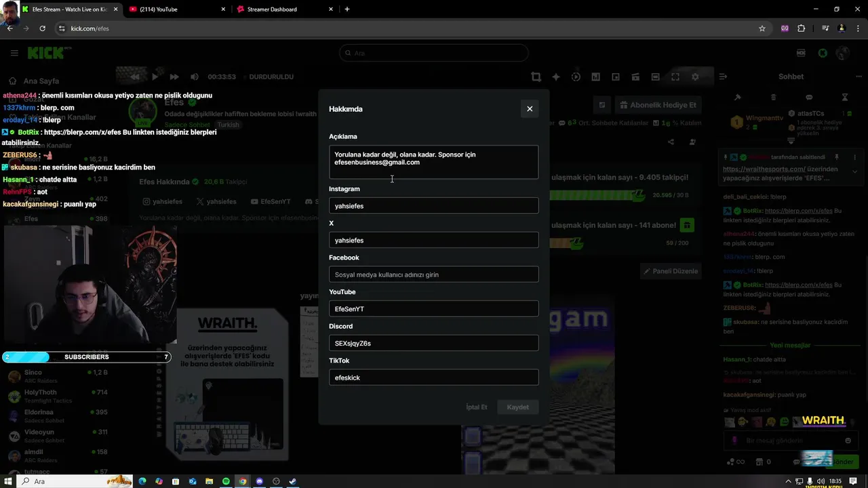This screenshot has height=488, width=868.
Task: Rewind the stream player
Action: 135,77
